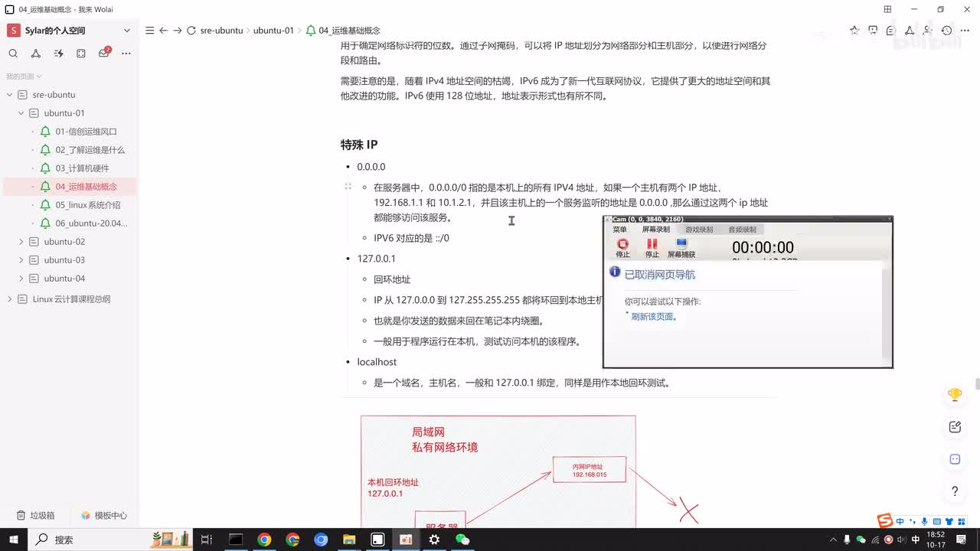Click the page vertical scrollbar thumb

tap(977, 383)
